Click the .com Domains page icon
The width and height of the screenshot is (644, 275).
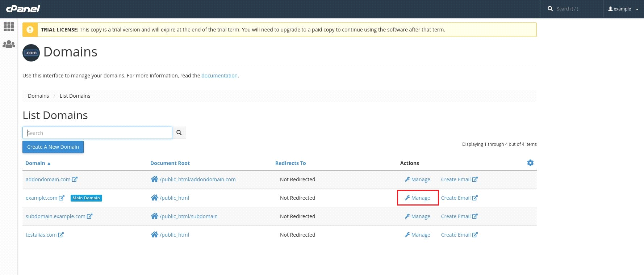(31, 53)
